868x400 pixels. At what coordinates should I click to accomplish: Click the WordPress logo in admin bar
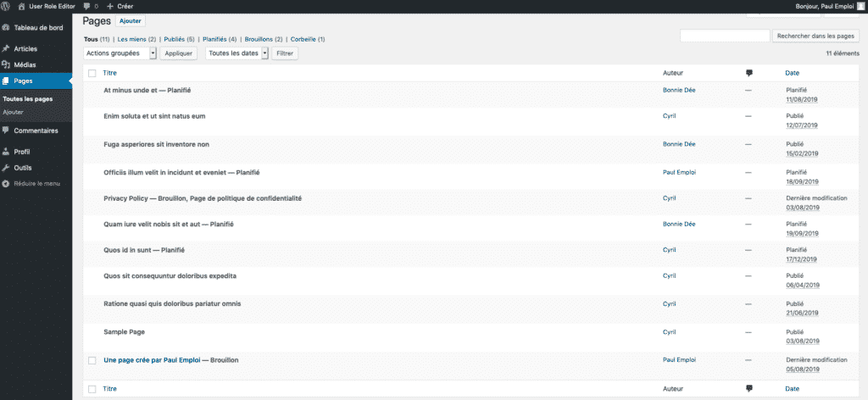[x=7, y=6]
